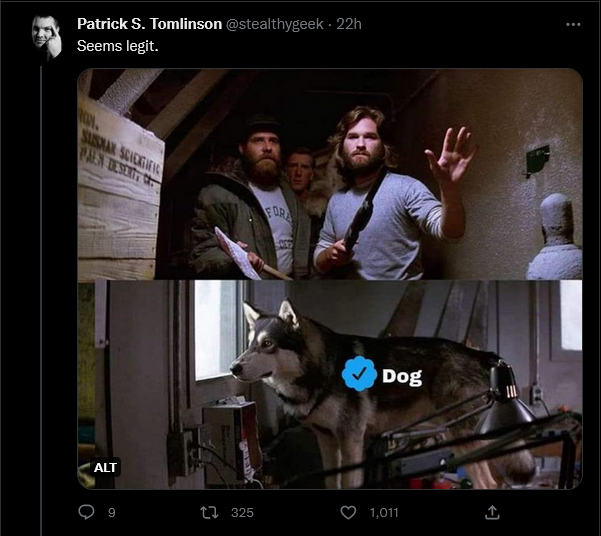Open Patrick S. Tomlinson's profile avatar
Viewport: 601px width, 536px height.
coord(46,37)
